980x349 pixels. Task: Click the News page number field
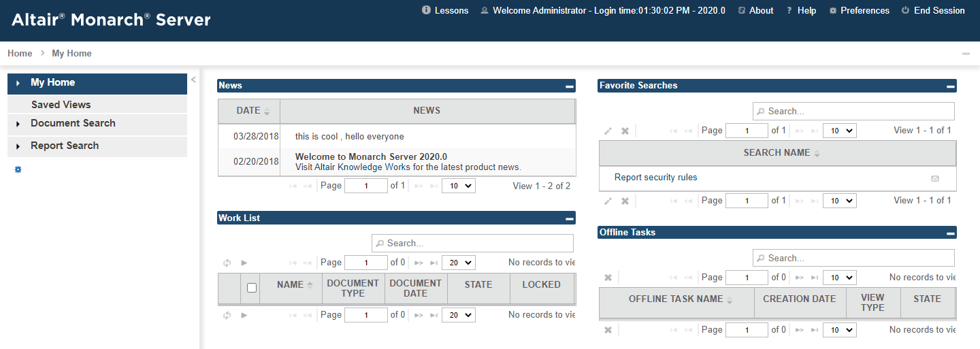click(x=366, y=186)
